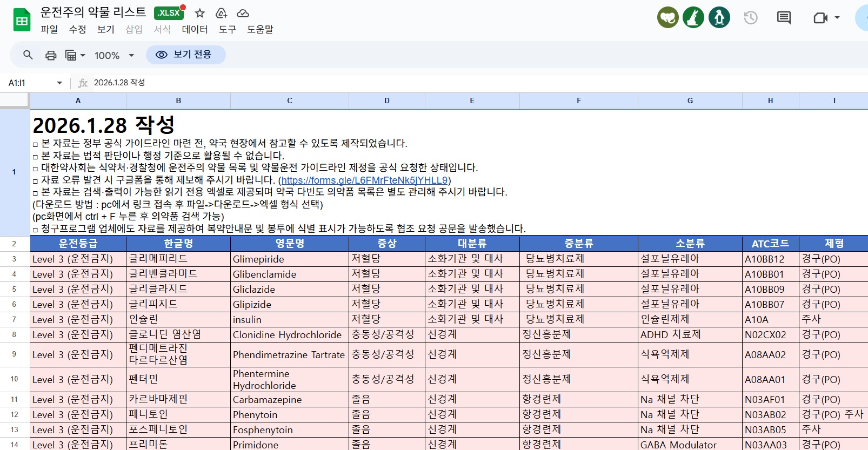Open the search magnifier tool
This screenshot has height=450, width=868.
click(x=28, y=55)
